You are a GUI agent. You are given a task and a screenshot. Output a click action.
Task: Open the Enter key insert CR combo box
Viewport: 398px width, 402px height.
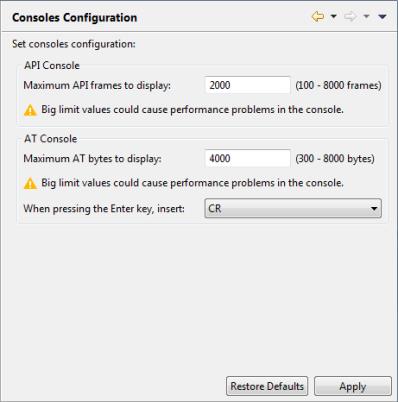tap(293, 208)
